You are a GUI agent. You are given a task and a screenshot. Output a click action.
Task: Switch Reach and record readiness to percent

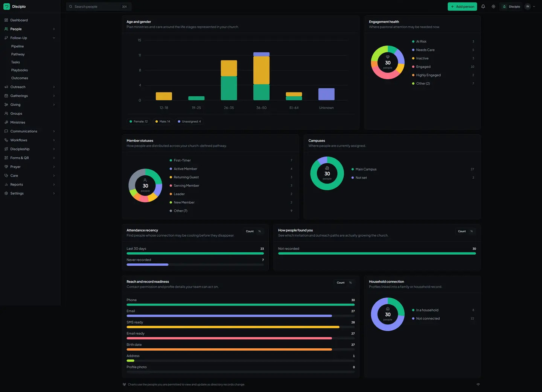tap(350, 283)
